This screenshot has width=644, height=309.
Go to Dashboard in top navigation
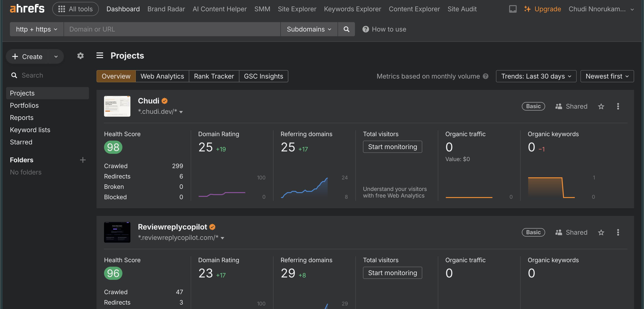tap(123, 9)
